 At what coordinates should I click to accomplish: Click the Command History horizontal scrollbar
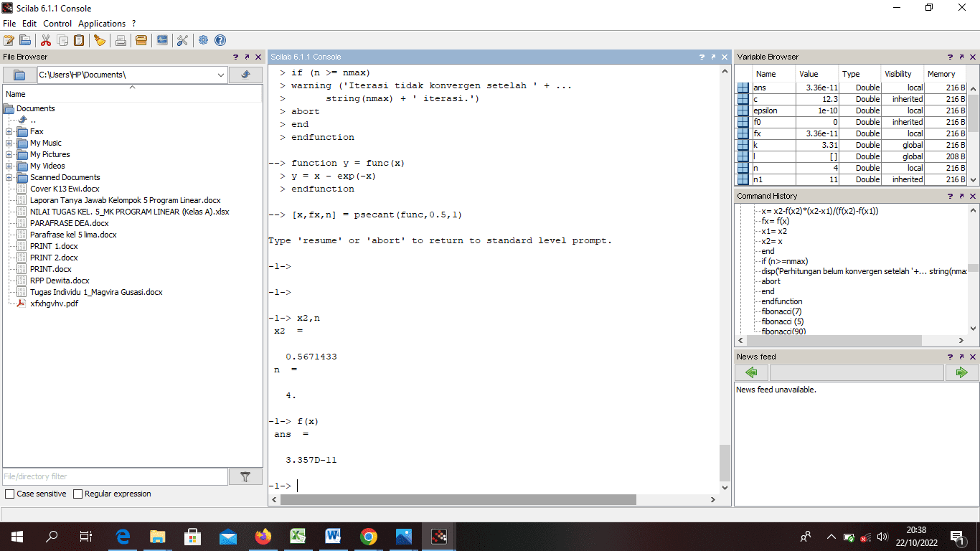tap(833, 341)
